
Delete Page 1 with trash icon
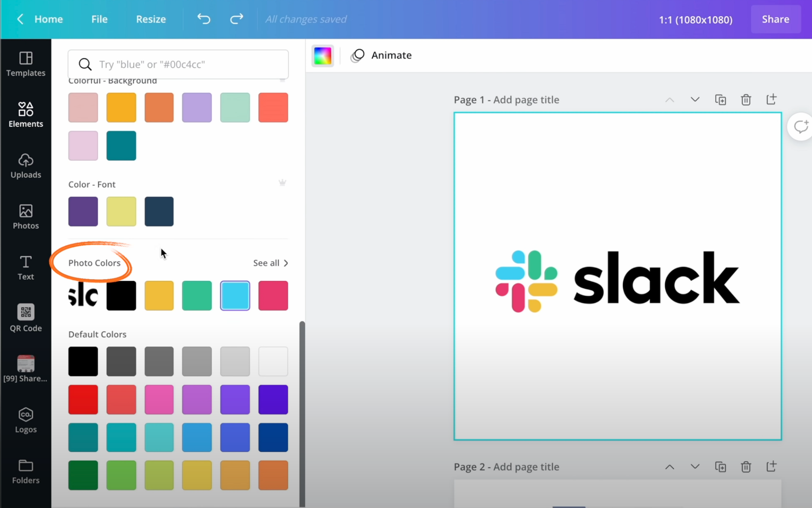coord(746,100)
